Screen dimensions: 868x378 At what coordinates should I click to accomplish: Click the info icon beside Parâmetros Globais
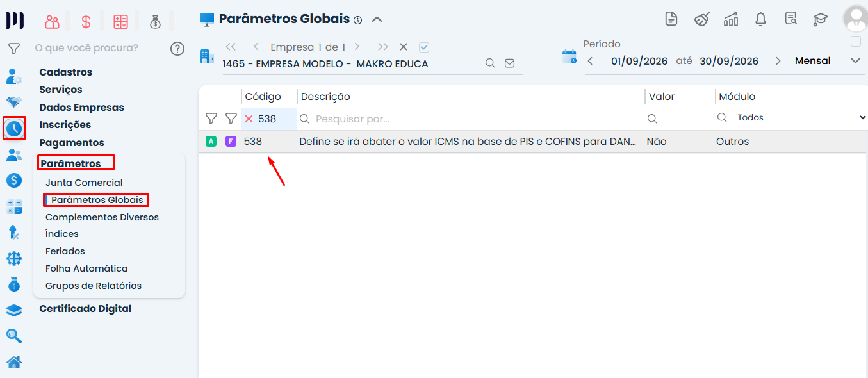click(358, 20)
